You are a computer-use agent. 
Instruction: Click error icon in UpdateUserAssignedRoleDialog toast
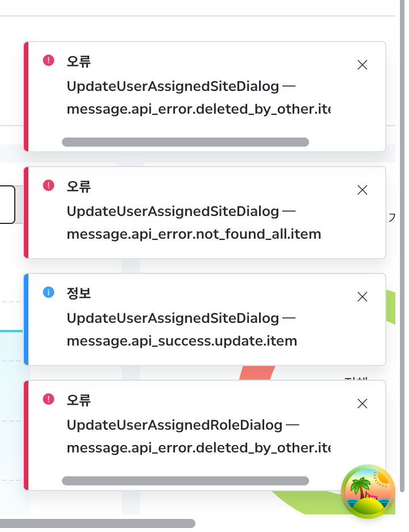point(48,400)
